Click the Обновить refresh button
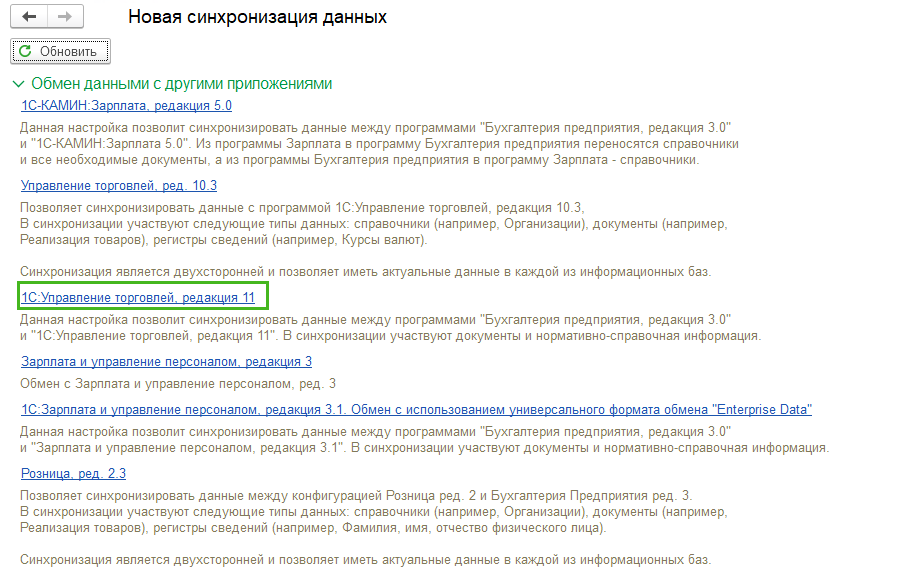 point(60,52)
